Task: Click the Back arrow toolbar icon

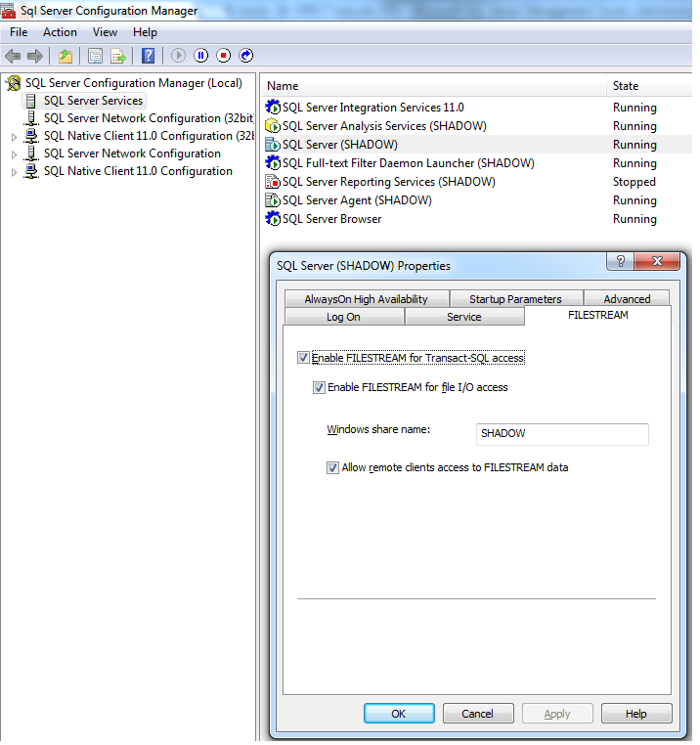Action: click(x=13, y=56)
